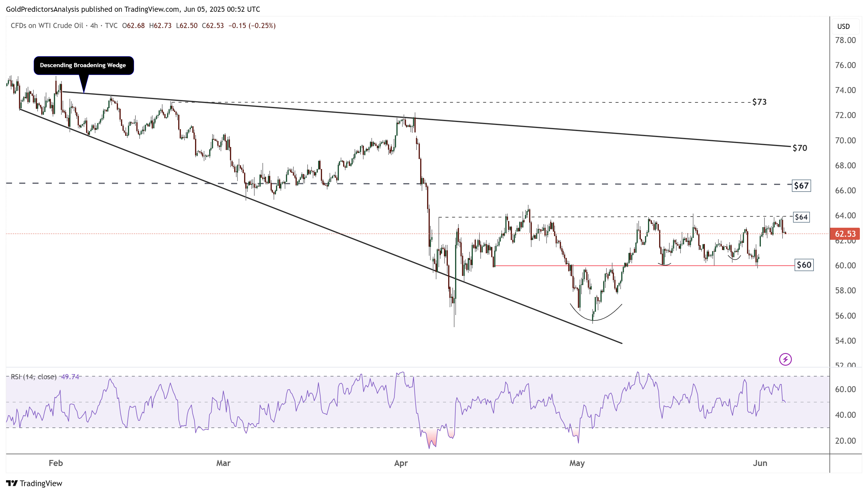The height and width of the screenshot is (494, 868).
Task: Select the boxed $67 level label
Action: pos(801,186)
